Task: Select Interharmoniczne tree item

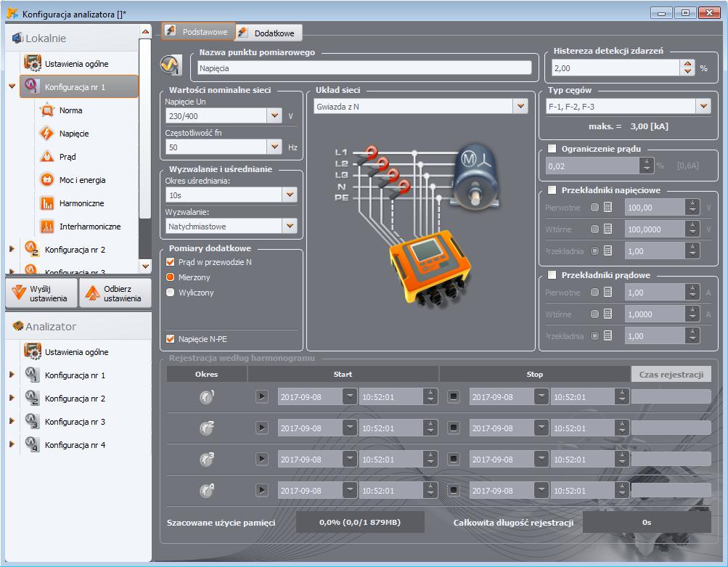Action: tap(90, 227)
